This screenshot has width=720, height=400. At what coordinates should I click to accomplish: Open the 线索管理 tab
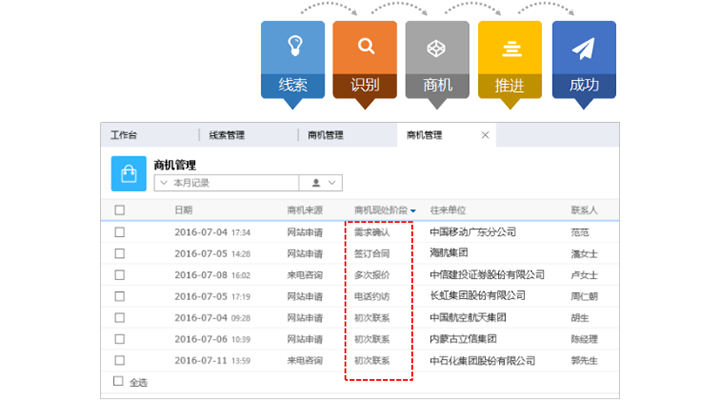click(227, 135)
